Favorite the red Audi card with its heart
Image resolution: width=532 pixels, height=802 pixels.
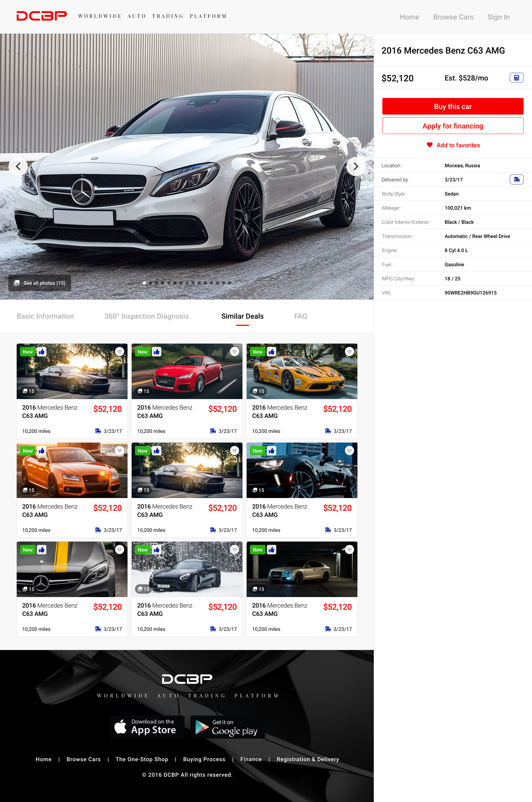pos(234,352)
